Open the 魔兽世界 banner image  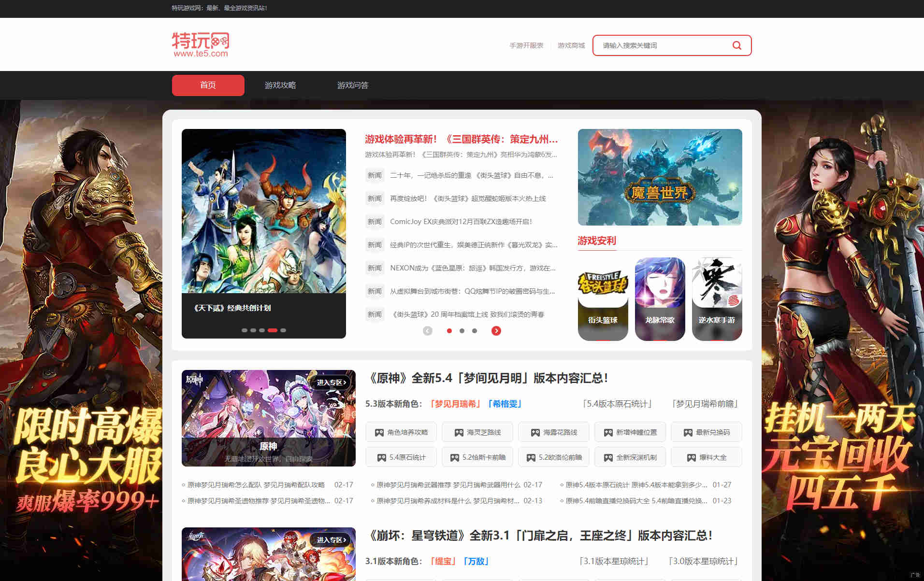click(660, 177)
